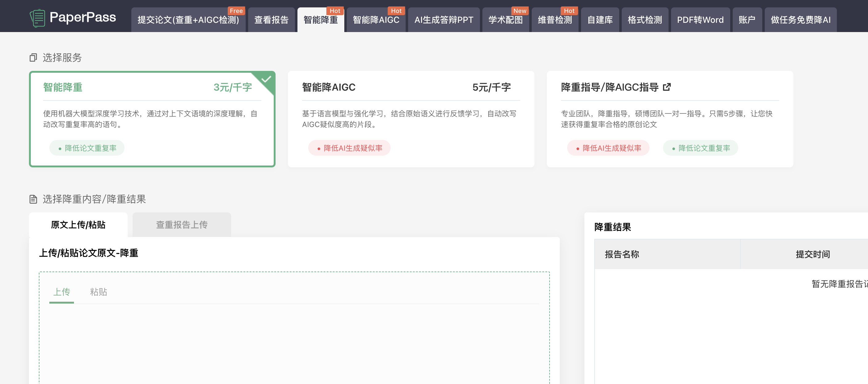Click the 上传/粘贴论文原文-降重 heading
Screen dimensions: 868x384
point(89,253)
